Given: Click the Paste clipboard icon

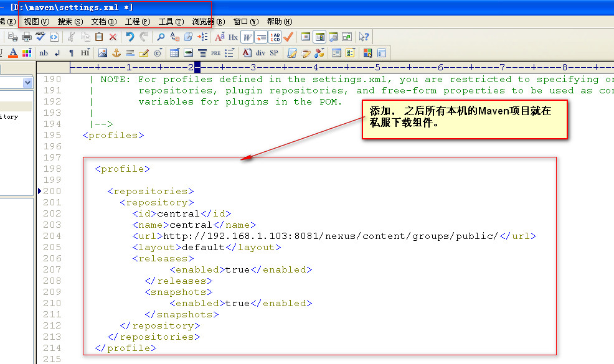Looking at the screenshot, I should pyautogui.click(x=100, y=36).
